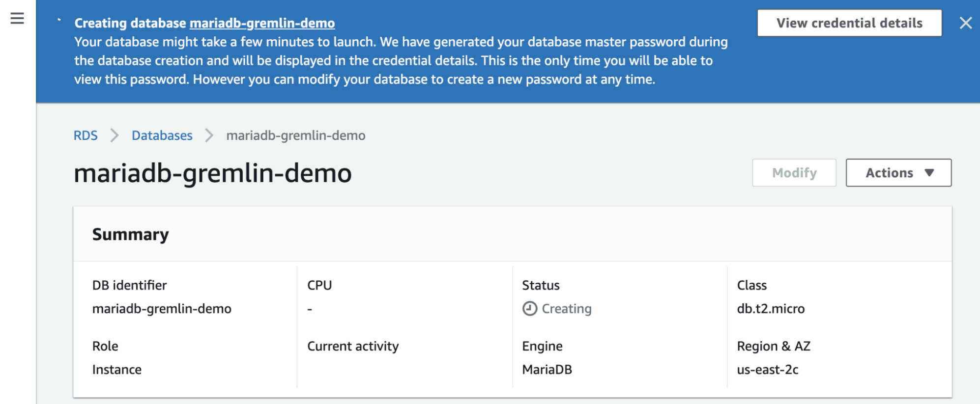
Task: Select the us-east-2c region value
Action: point(767,370)
